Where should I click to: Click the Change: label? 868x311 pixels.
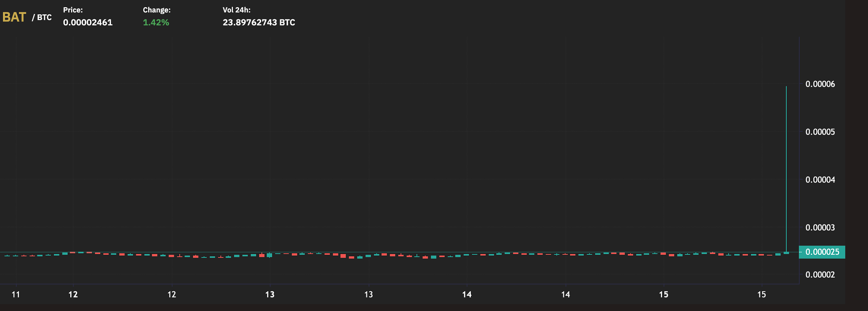157,10
